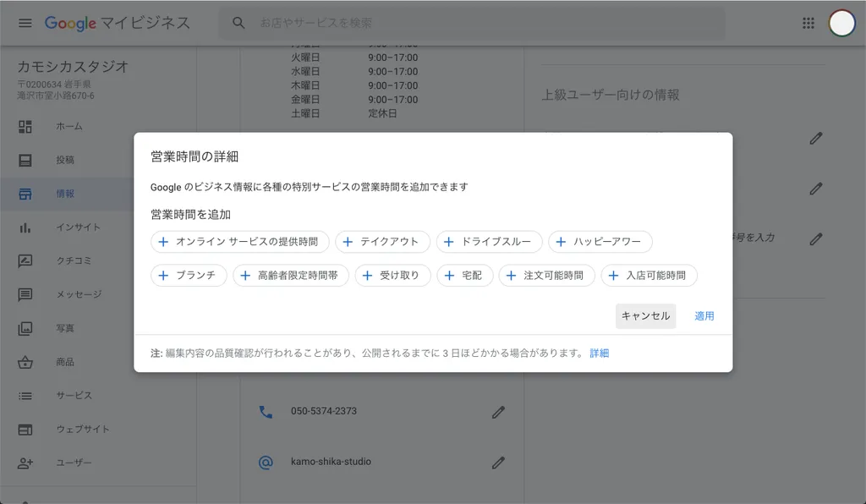
Task: Click the 投稿 posts icon
Action: pyautogui.click(x=25, y=160)
